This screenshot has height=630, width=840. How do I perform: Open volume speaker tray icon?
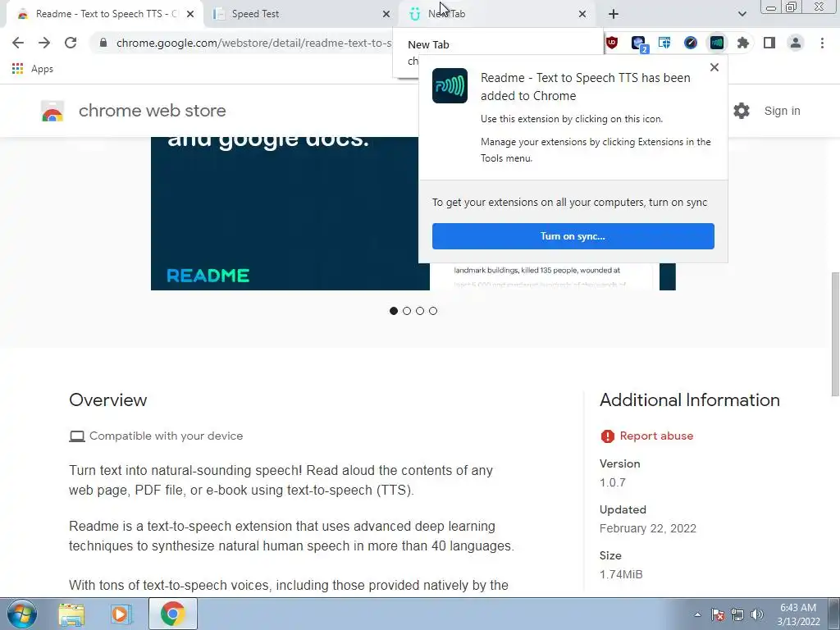point(757,614)
